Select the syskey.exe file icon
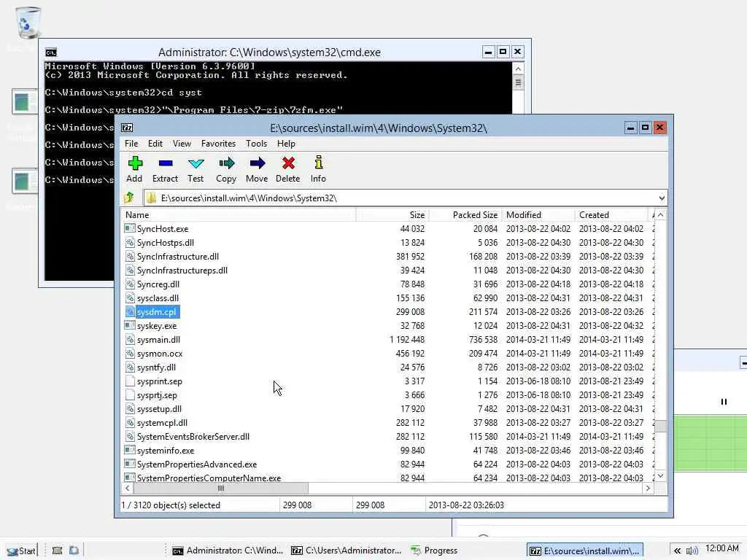Image resolution: width=747 pixels, height=560 pixels. click(130, 326)
